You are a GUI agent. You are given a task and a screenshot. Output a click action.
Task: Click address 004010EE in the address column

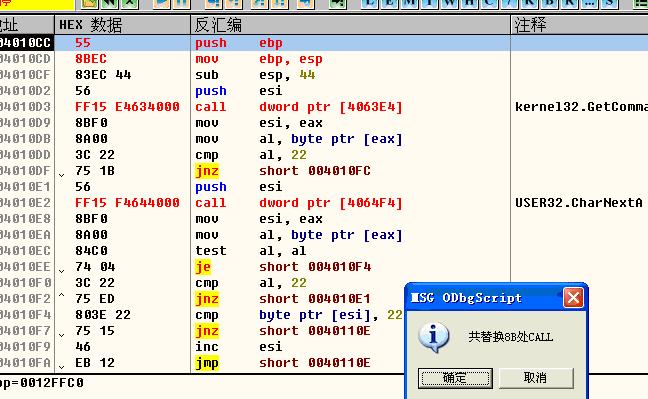26,267
